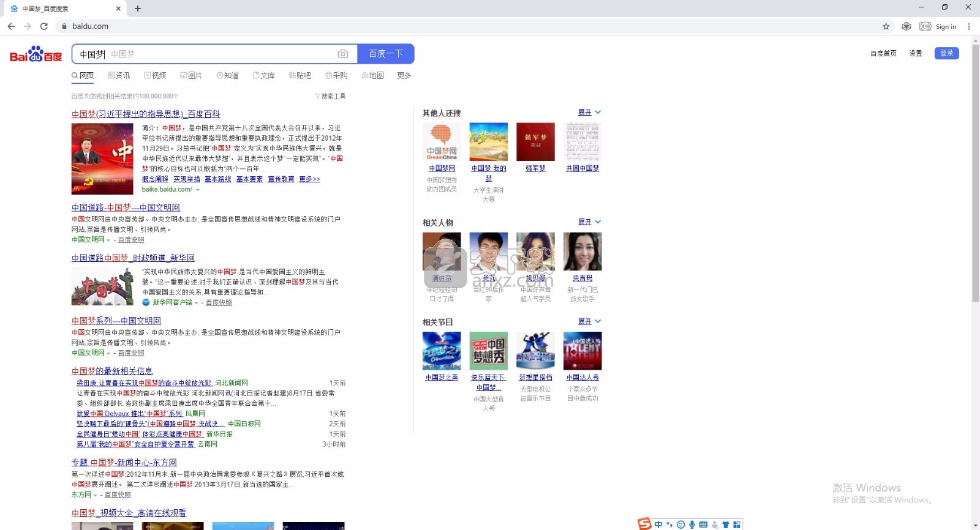Click the Sogou input method S logo
The width and height of the screenshot is (980, 530).
tap(644, 524)
